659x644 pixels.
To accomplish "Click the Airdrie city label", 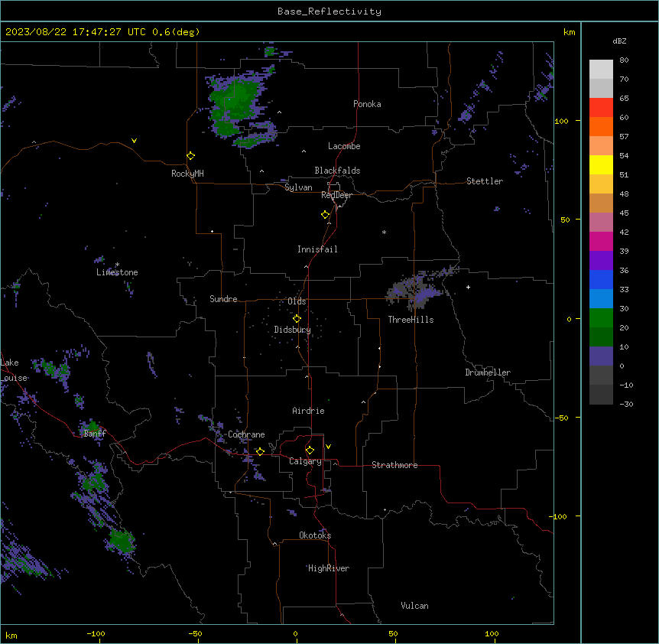I will click(308, 411).
